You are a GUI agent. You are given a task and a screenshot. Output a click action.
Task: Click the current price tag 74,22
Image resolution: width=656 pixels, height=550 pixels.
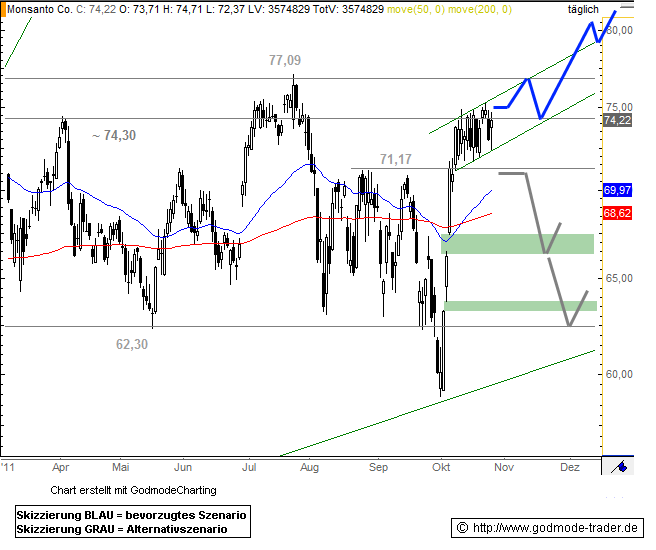coord(617,120)
